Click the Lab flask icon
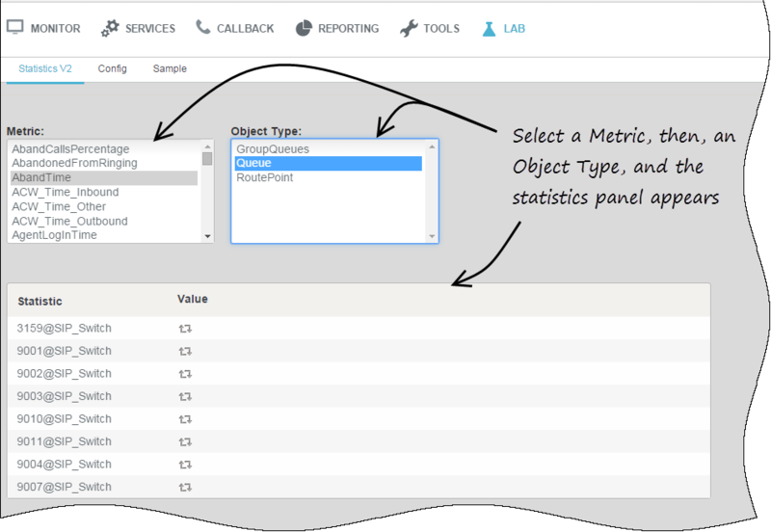This screenshot has height=532, width=771. point(489,29)
